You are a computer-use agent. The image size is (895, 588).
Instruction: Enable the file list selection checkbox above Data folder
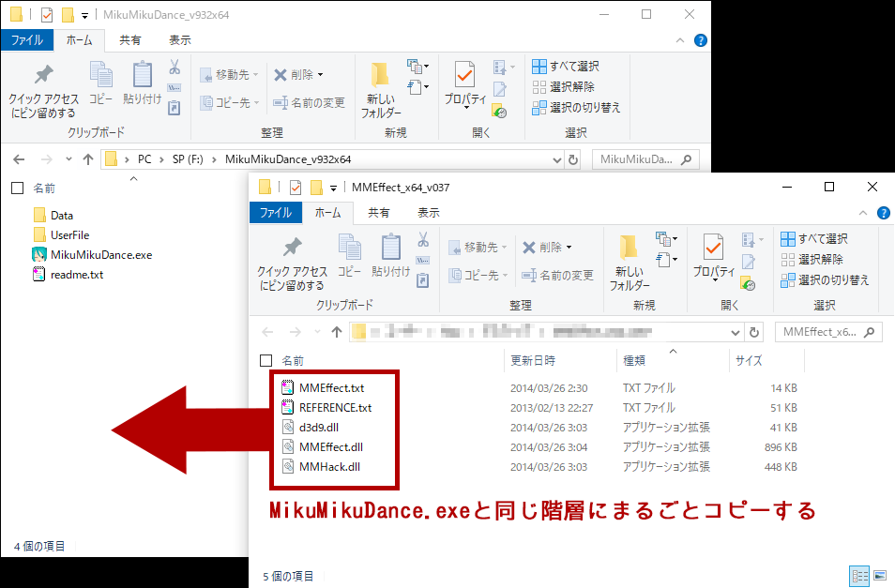click(16, 187)
